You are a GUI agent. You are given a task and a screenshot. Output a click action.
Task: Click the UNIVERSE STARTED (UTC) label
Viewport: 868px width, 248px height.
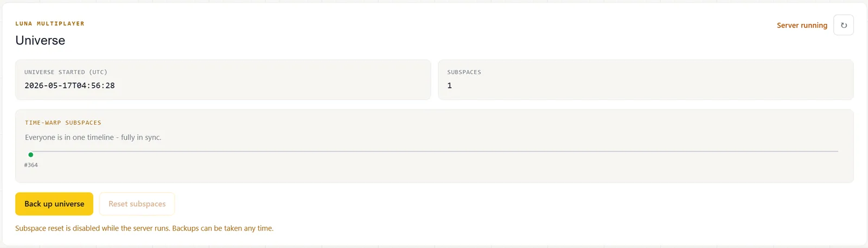tap(66, 72)
